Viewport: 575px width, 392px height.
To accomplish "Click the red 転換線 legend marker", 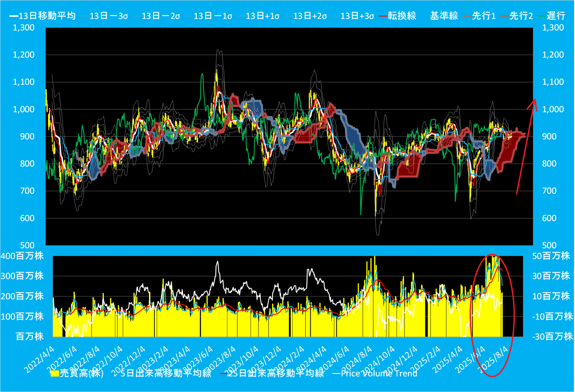I will click(383, 16).
